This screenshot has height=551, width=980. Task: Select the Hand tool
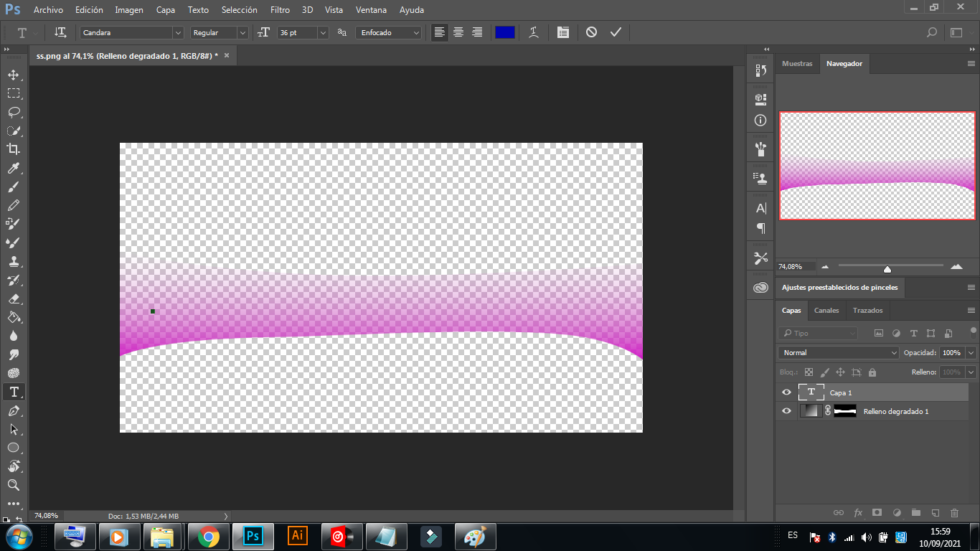(x=14, y=466)
